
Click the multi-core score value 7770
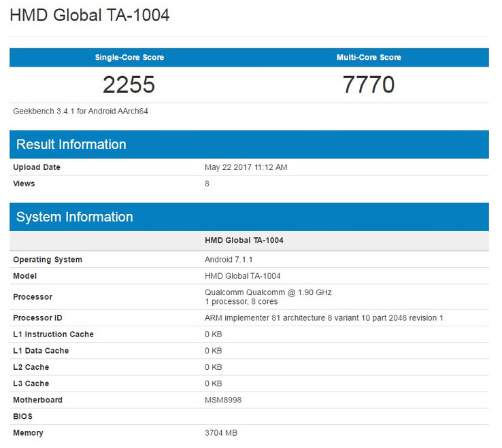[x=369, y=85]
